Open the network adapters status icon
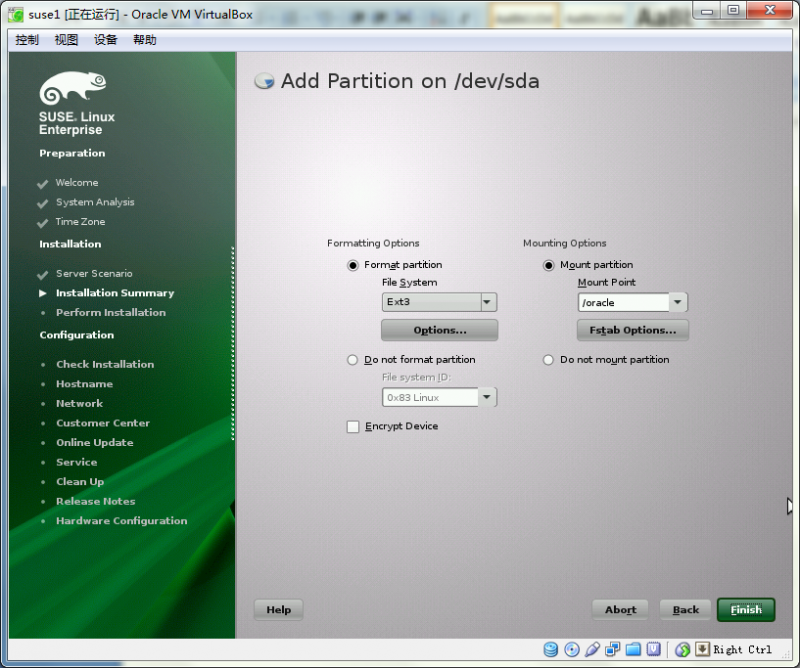This screenshot has width=800, height=668. 614,649
